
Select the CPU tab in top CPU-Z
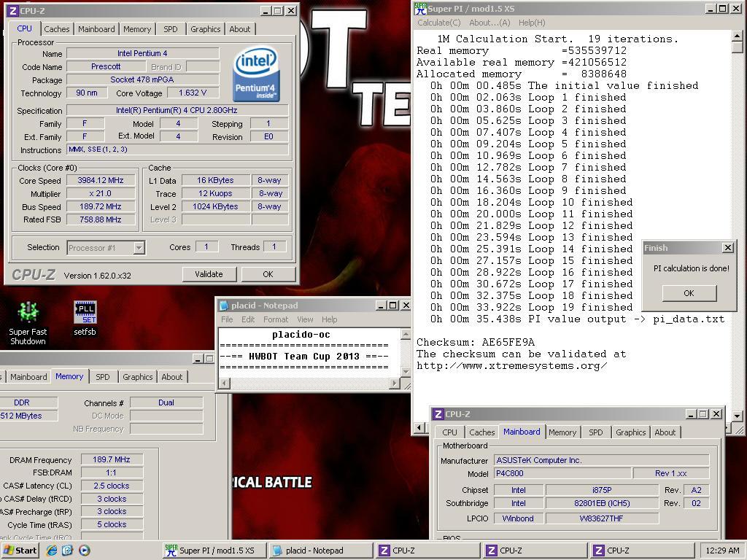click(x=24, y=28)
